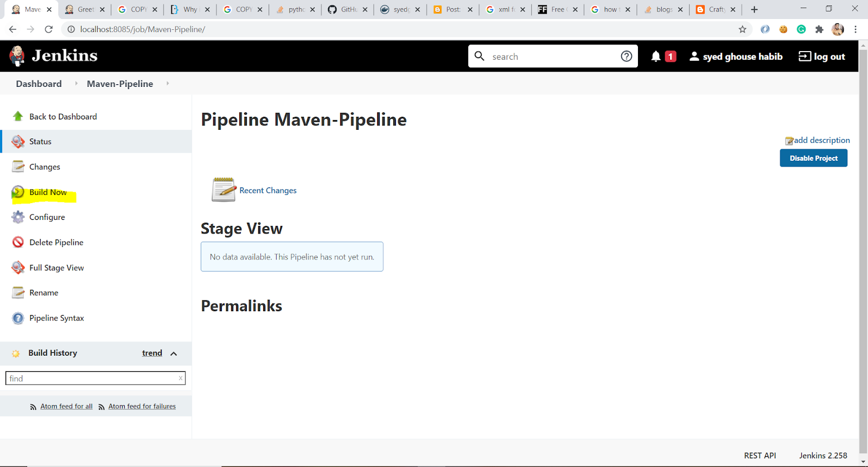This screenshot has height=467, width=868.
Task: Open the browser extensions puzzle icon
Action: [820, 29]
